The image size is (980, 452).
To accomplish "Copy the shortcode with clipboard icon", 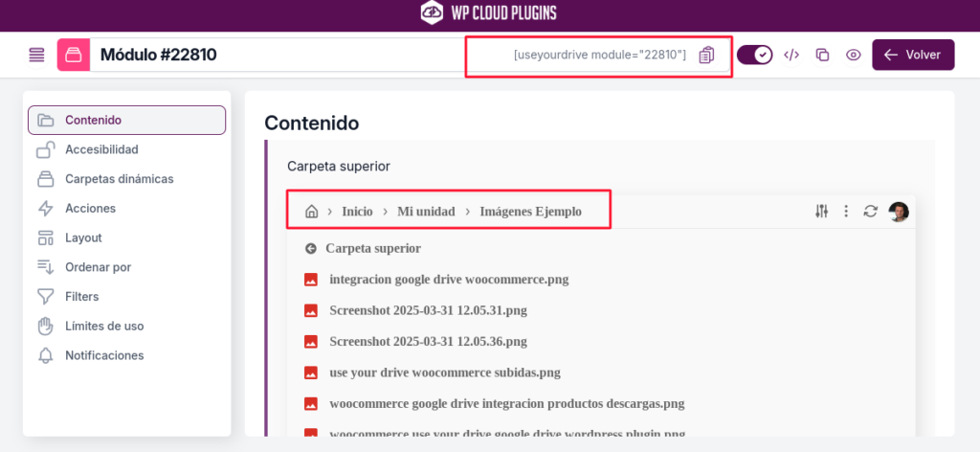I will click(x=706, y=55).
